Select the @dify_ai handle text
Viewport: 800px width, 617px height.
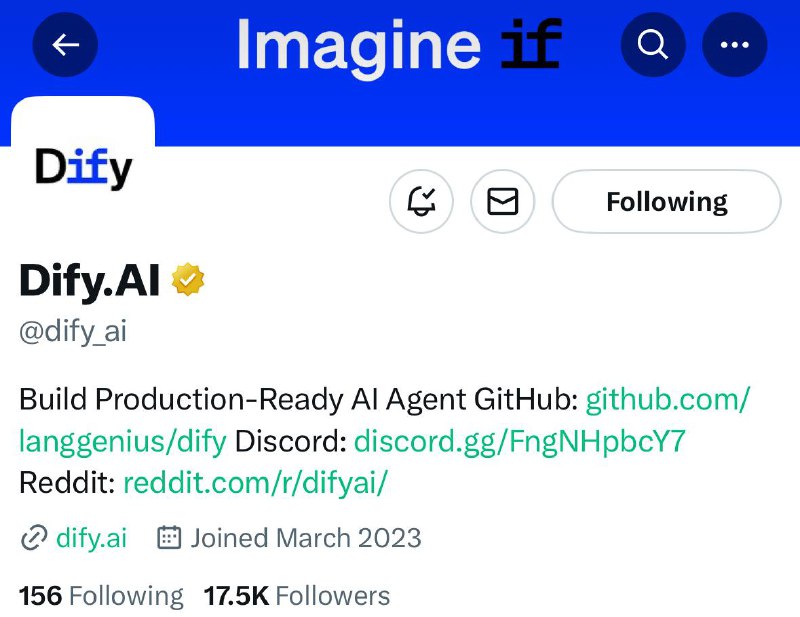point(73,332)
